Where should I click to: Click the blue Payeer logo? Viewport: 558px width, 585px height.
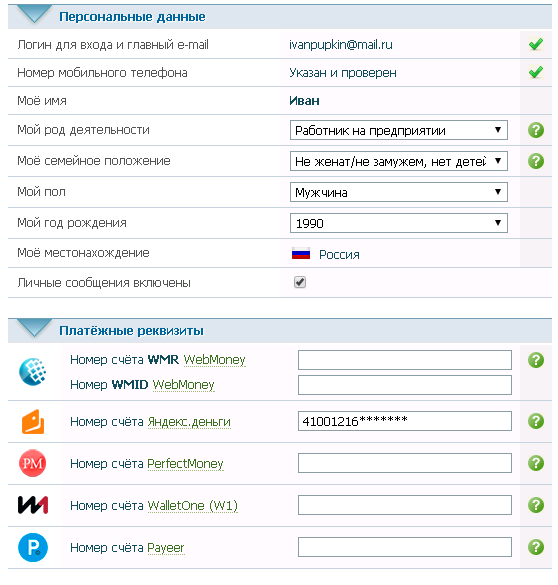tap(33, 547)
